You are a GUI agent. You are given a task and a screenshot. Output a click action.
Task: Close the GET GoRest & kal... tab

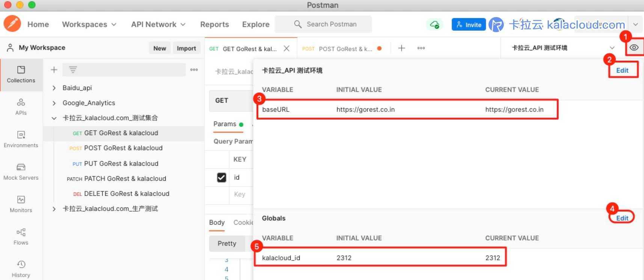pos(287,48)
